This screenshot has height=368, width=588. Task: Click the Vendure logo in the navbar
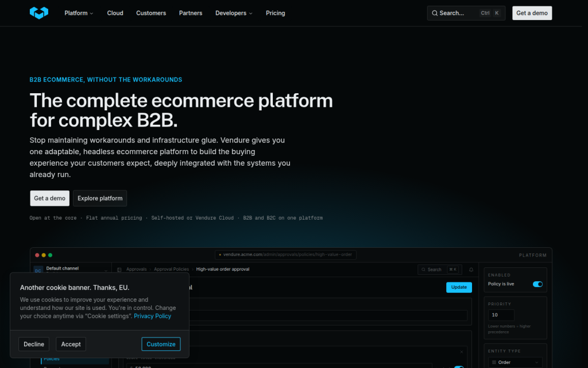tap(39, 13)
